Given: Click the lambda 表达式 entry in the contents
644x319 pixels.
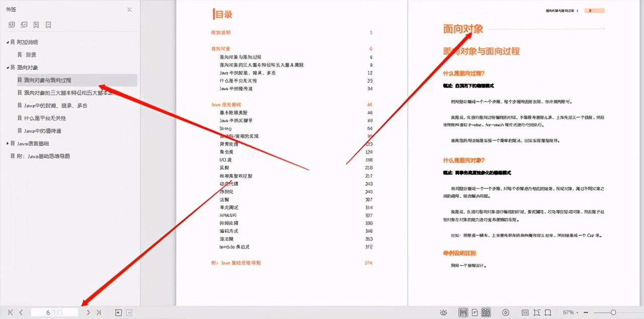Looking at the screenshot, I should (x=234, y=247).
